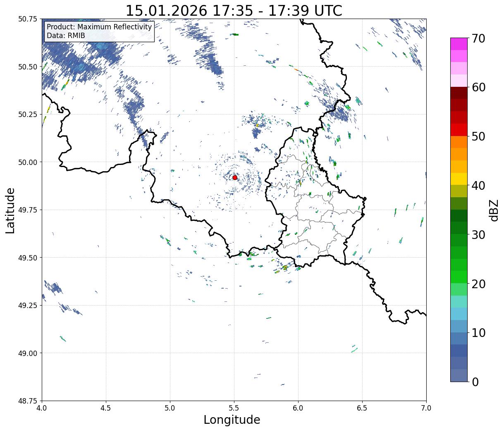Click the latitude tick label 49.50
This screenshot has width=504, height=430.
pyautogui.click(x=28, y=258)
